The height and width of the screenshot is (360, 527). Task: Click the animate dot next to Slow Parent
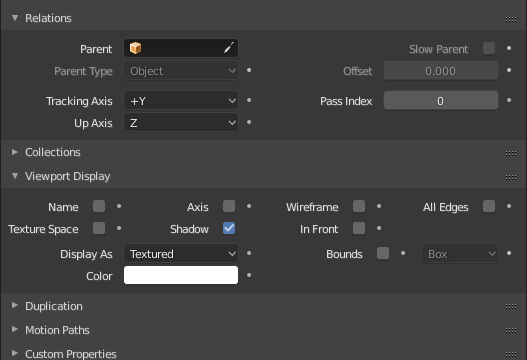(509, 48)
